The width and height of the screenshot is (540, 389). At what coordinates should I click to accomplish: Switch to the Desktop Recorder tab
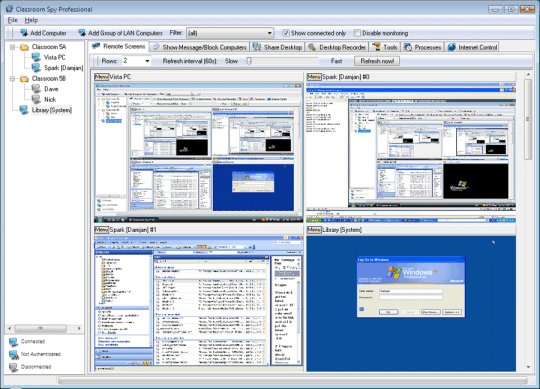[x=337, y=47]
